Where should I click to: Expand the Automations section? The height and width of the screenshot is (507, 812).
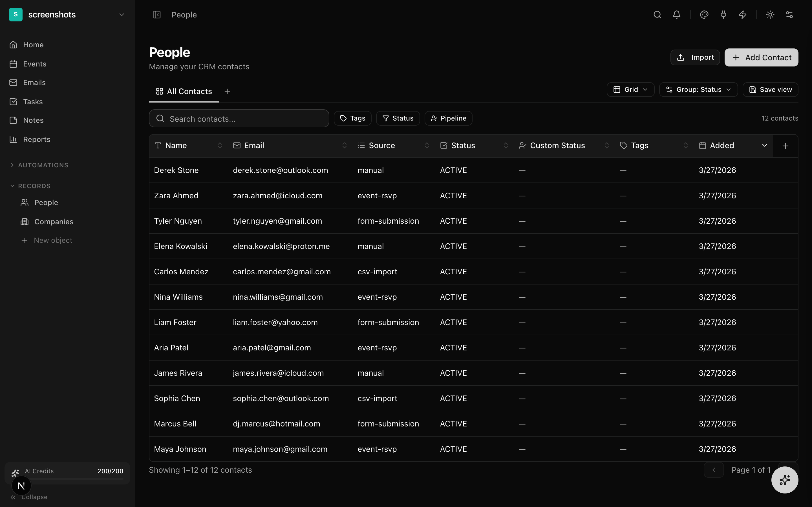click(x=43, y=165)
